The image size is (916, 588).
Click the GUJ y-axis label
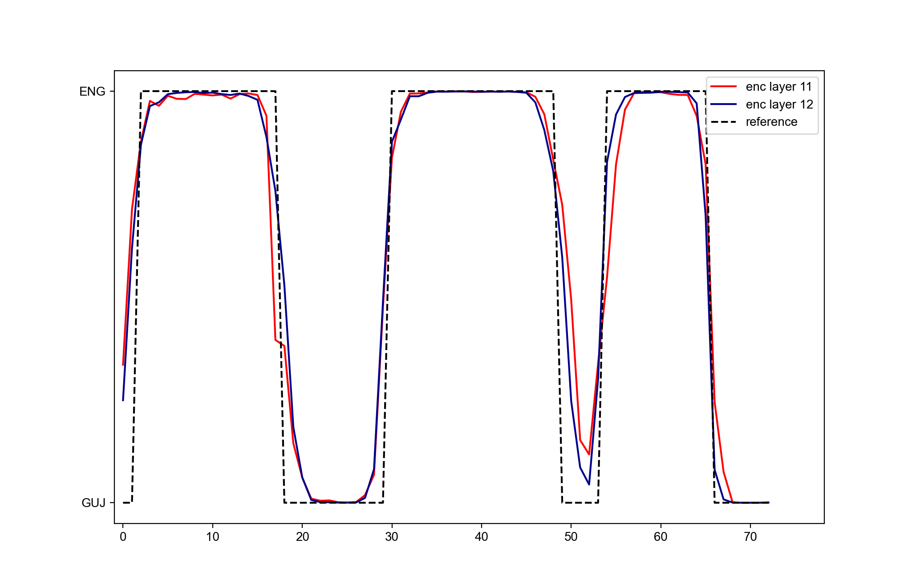(x=93, y=503)
